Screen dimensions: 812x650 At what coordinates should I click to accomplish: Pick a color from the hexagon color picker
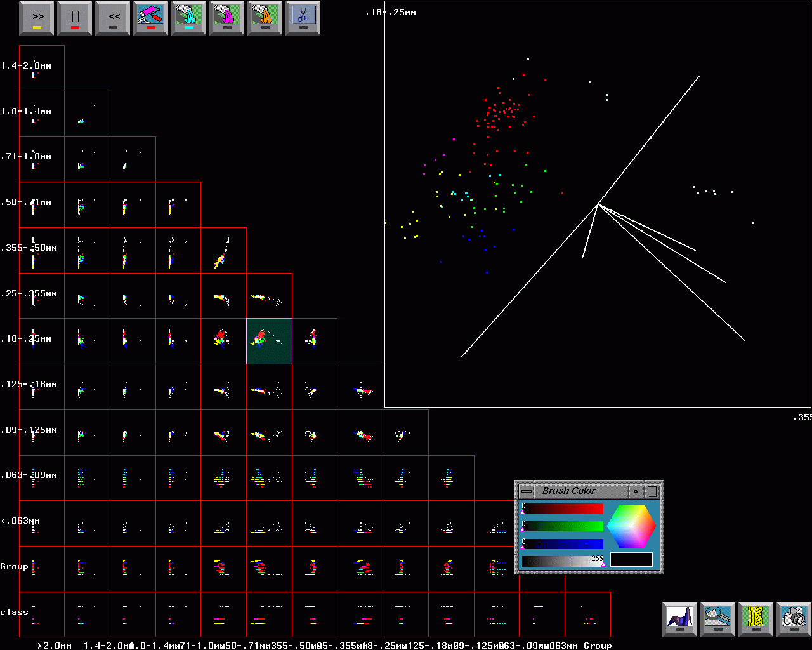point(631,526)
